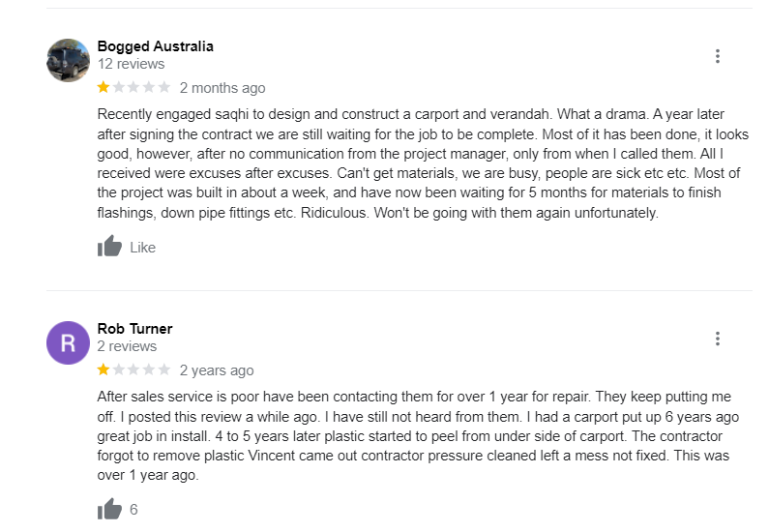769x532 pixels.
Task: Click the gold star on Bogged Australia's rating
Action: click(x=104, y=88)
